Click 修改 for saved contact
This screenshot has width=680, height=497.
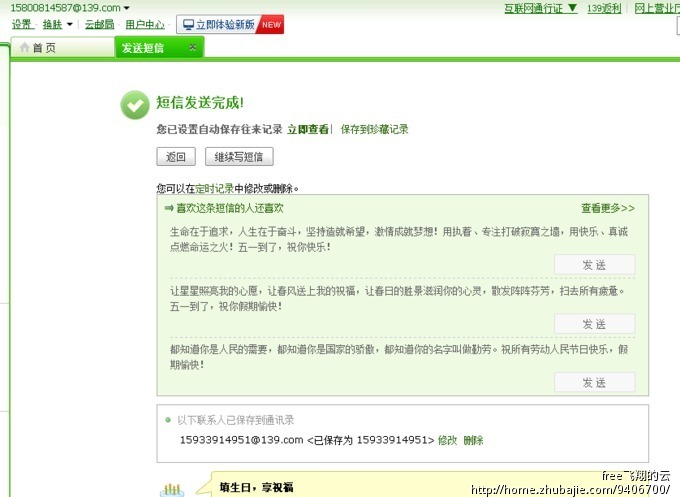point(448,441)
